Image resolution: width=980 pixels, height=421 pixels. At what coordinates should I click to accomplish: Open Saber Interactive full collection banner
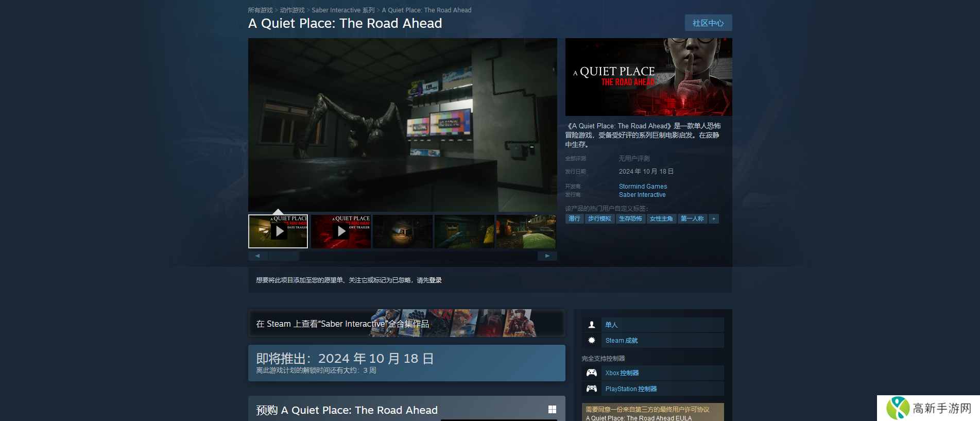[406, 324]
